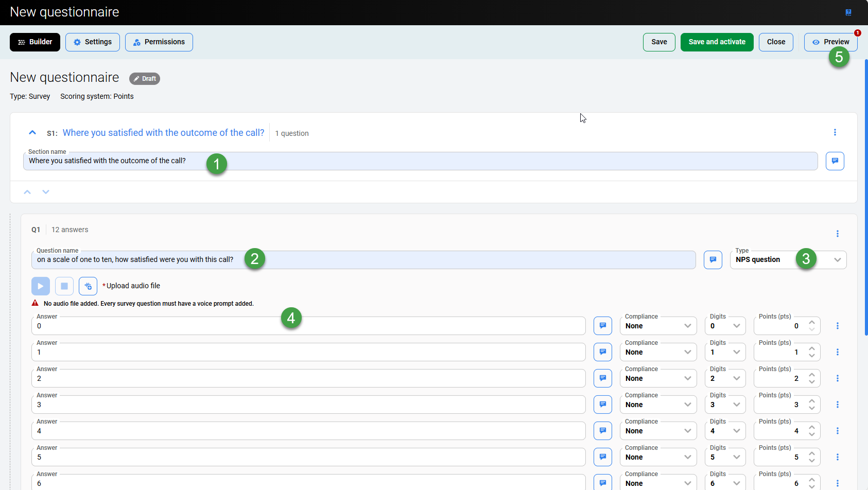Open the Type dropdown showing NPS question
This screenshot has width=868, height=490.
788,260
